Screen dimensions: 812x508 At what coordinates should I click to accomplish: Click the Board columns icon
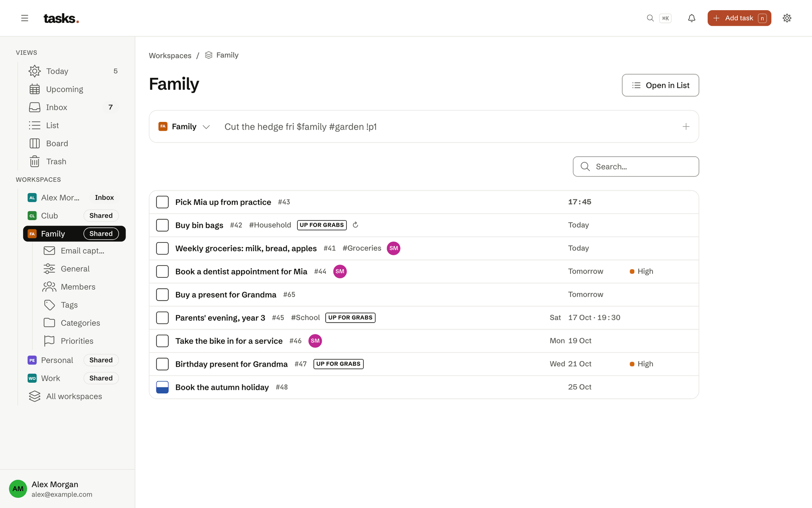click(35, 144)
